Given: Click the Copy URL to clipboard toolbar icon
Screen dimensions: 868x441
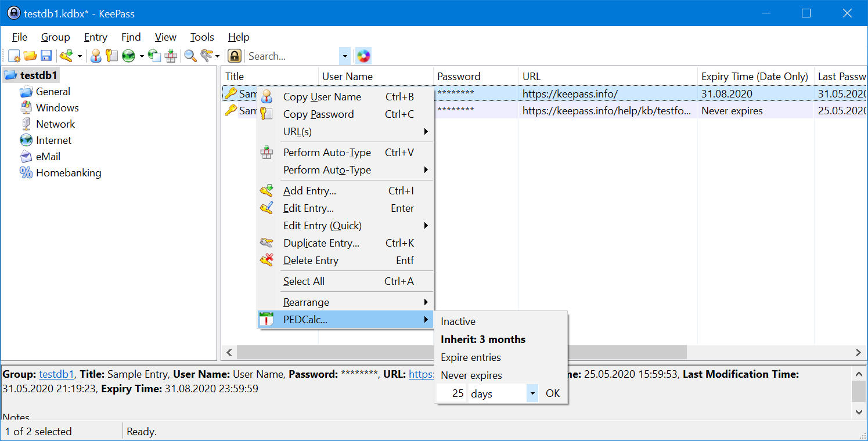Looking at the screenshot, I should (x=154, y=56).
